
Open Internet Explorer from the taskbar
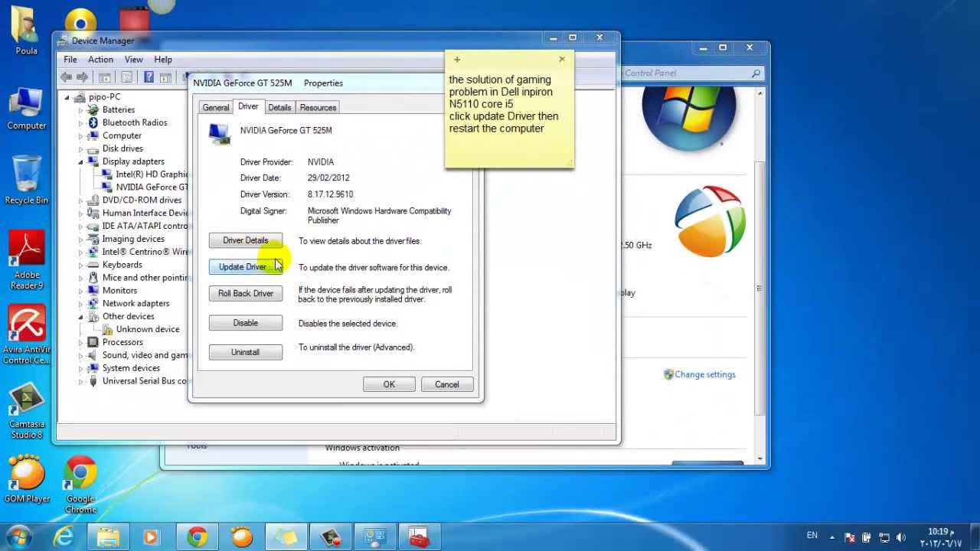tap(64, 537)
